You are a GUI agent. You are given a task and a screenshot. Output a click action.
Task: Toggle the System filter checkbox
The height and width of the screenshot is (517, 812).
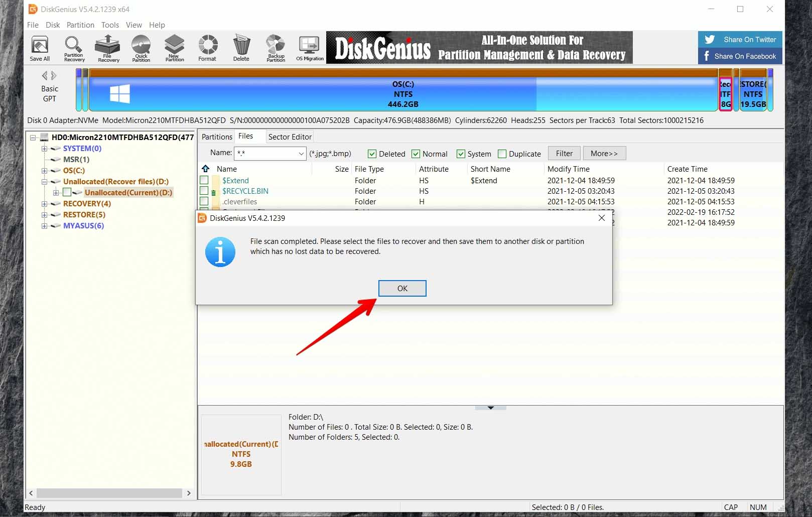click(461, 154)
